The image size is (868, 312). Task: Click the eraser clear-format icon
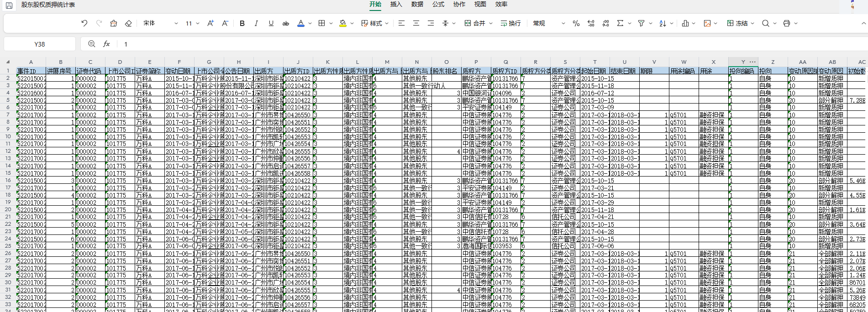coord(128,23)
